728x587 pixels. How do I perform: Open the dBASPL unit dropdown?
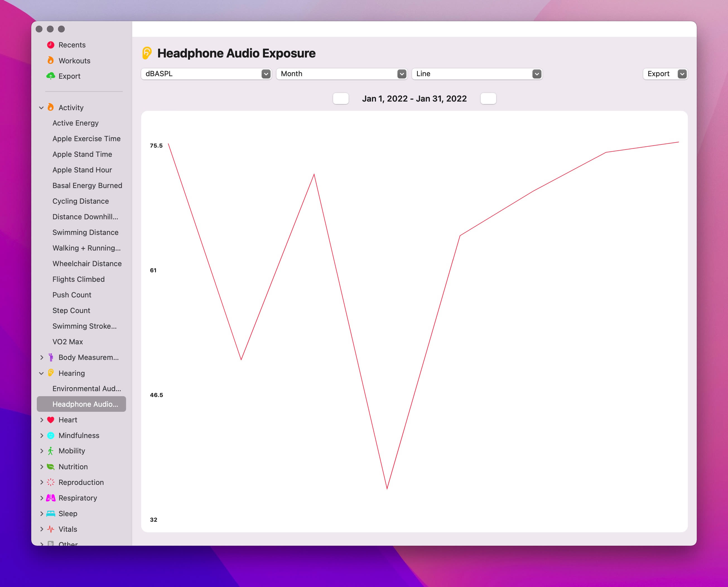pos(206,74)
